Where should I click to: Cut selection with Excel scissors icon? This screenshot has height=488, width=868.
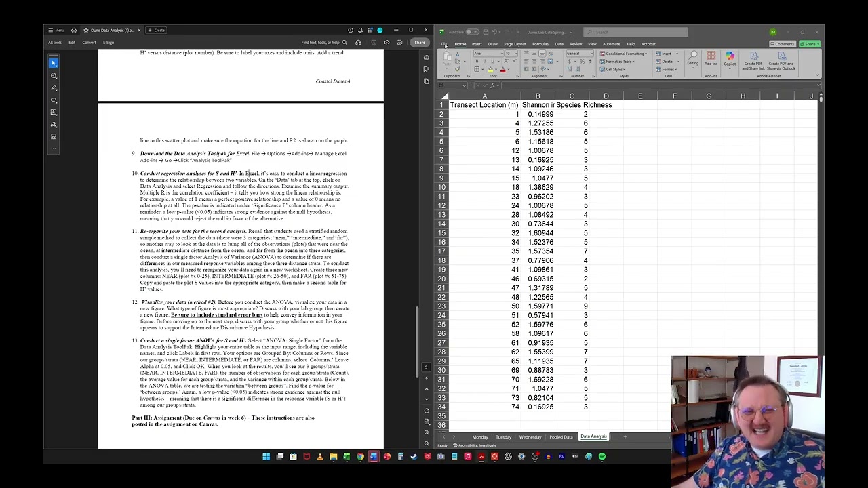tap(457, 54)
